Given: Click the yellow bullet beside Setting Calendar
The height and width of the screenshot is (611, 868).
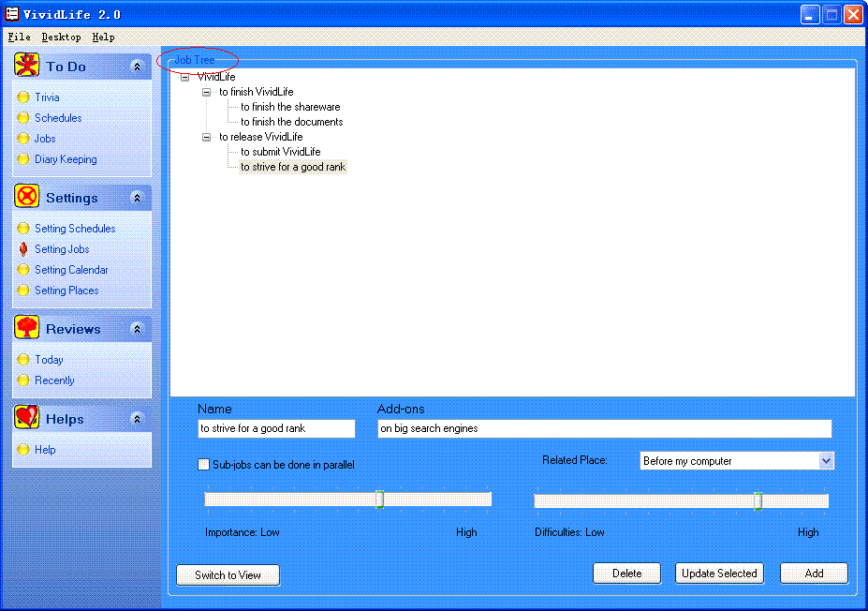Looking at the screenshot, I should tap(23, 270).
